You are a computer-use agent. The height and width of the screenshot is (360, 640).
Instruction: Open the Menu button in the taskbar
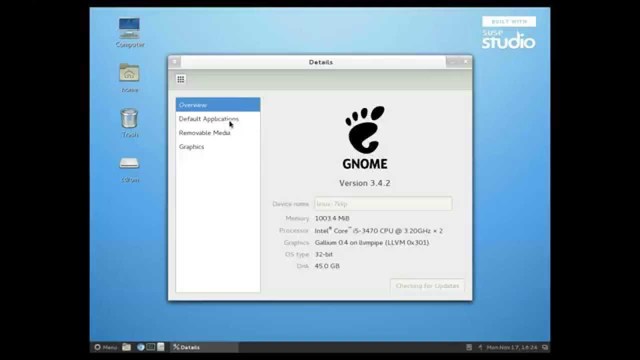coord(106,347)
